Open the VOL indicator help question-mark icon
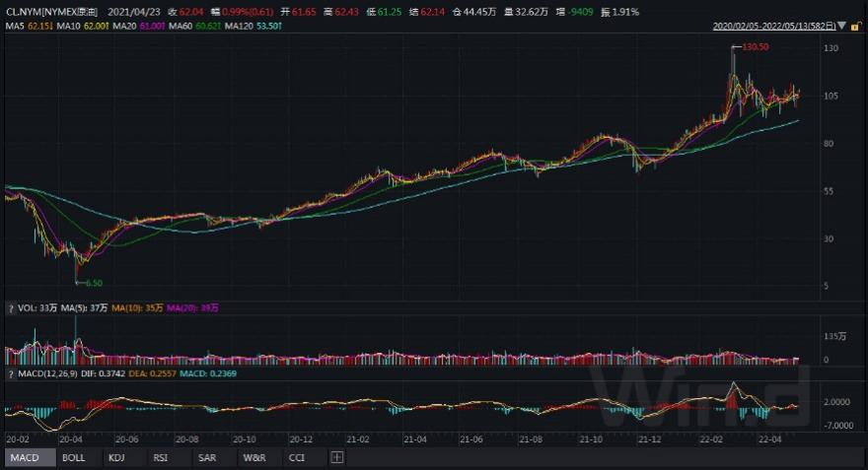Screen dimensions: 868x470 [x=10, y=308]
